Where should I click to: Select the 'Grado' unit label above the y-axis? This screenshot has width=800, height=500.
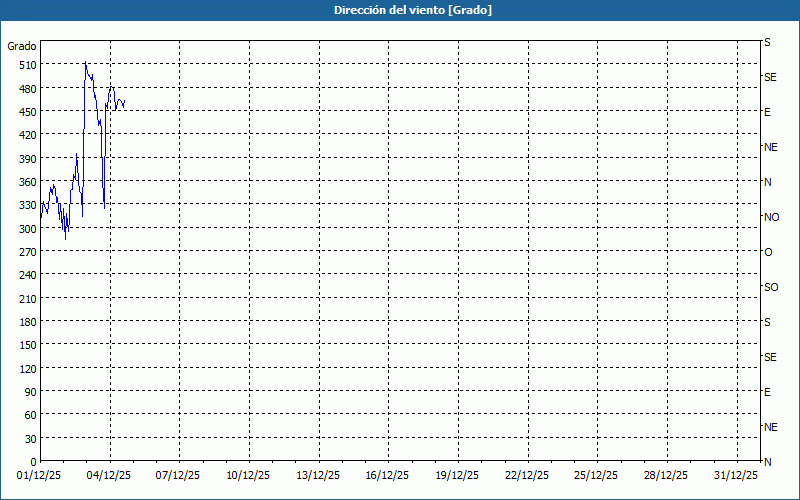(x=22, y=46)
